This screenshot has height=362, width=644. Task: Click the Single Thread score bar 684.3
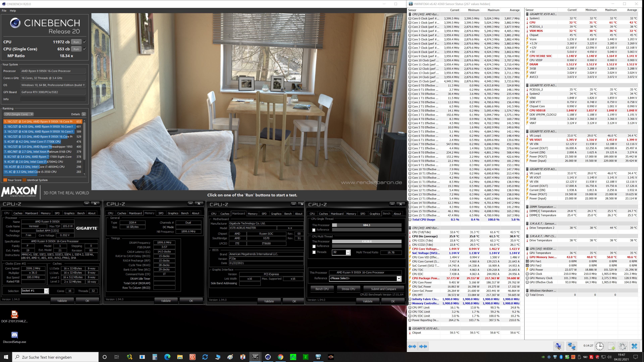[366, 225]
